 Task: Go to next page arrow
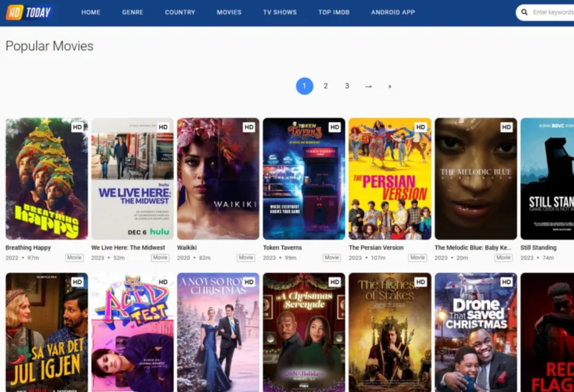[x=368, y=86]
